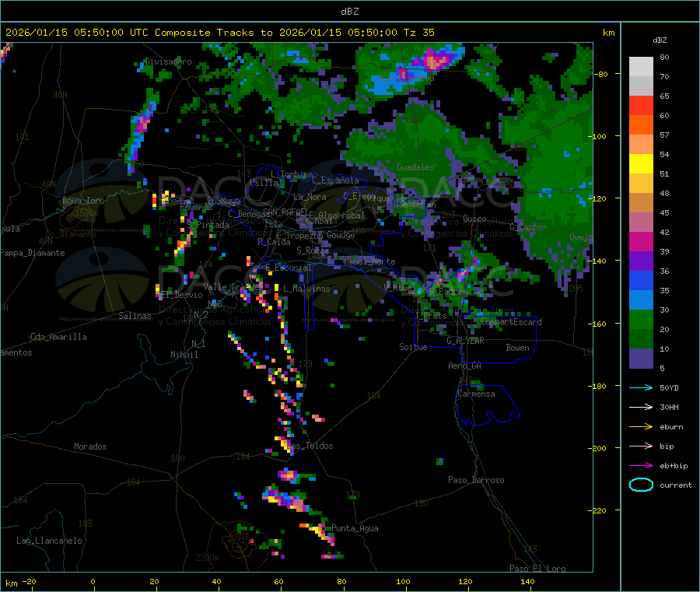Screen dimensions: 700x592
Task: Click the 'Pampa_Diamante' map label
Action: 32,253
